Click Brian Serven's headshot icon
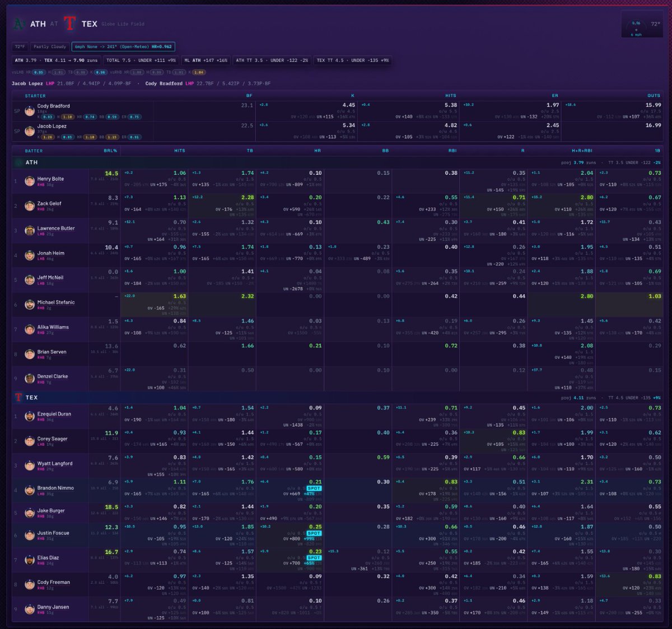 pos(30,354)
